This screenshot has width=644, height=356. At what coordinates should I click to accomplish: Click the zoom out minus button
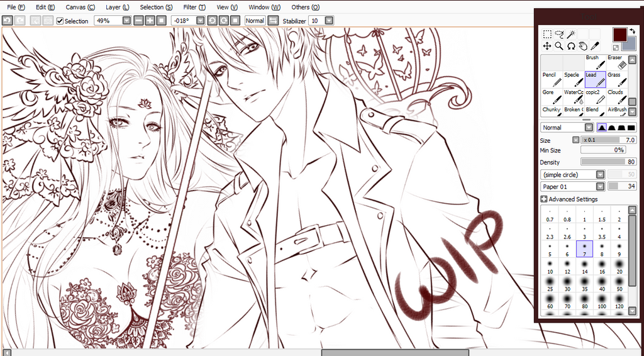139,21
